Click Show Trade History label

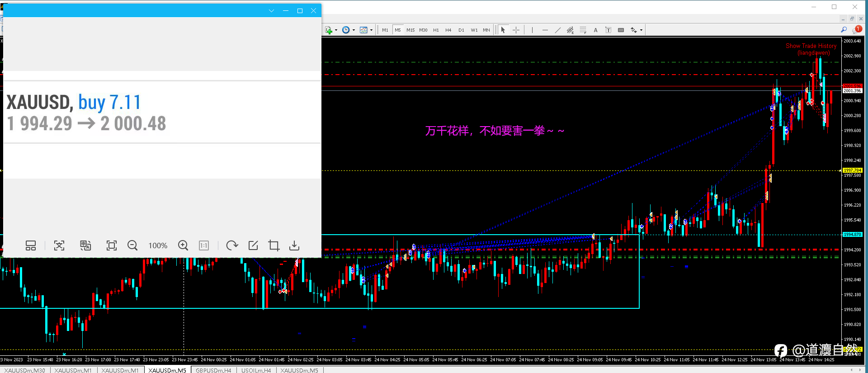(x=811, y=46)
